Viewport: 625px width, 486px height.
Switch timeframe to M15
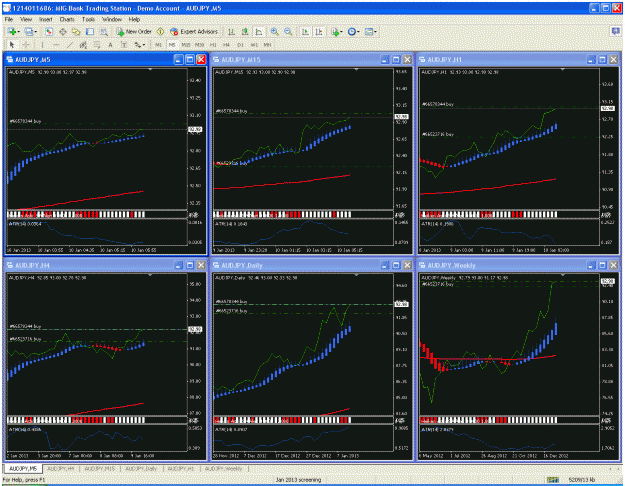pos(186,45)
